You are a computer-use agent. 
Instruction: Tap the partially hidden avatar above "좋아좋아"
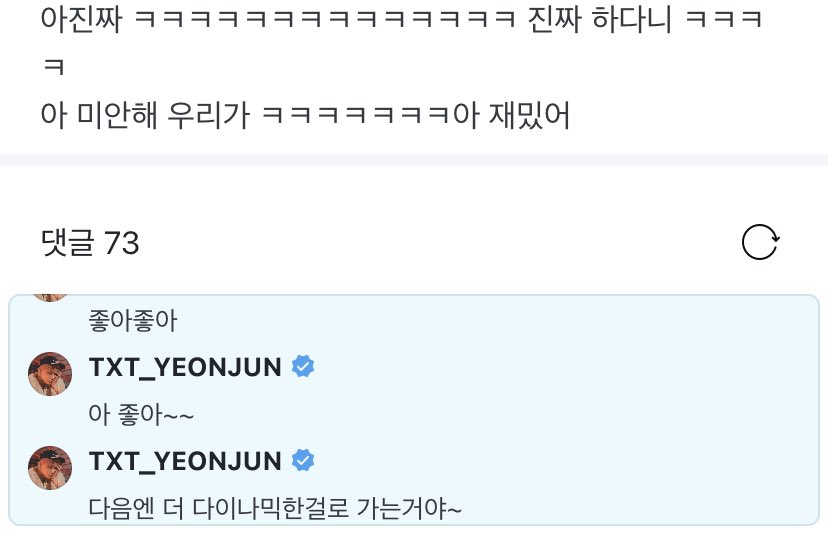(x=50, y=298)
